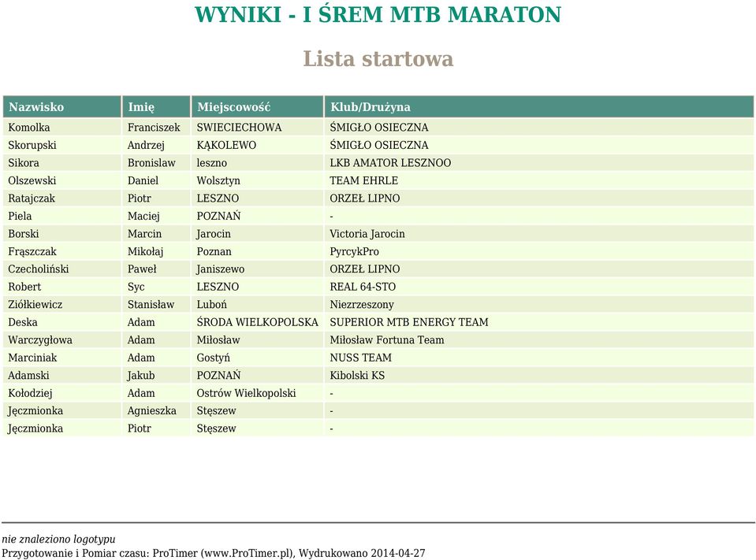Click the club Miłosław Fortuna Team
Screen dimensions: 756x560
(387, 340)
